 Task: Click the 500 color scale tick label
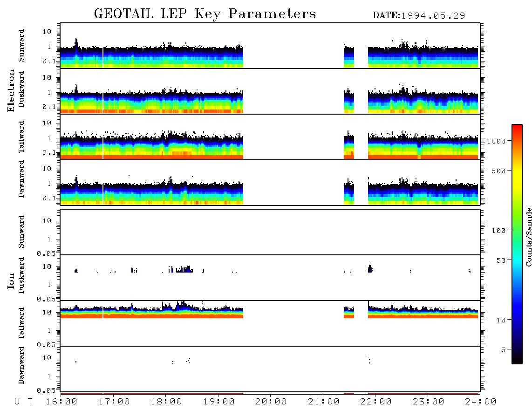pos(498,171)
